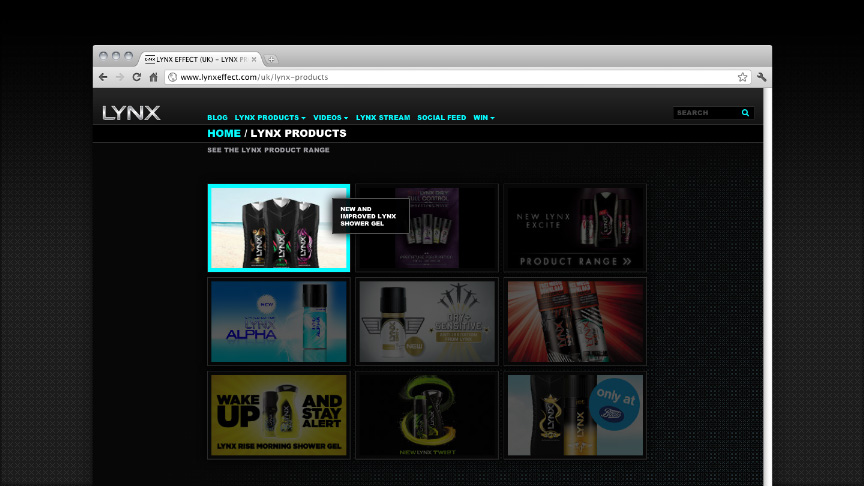Open the red starburst Lynx thumbnail

point(575,321)
